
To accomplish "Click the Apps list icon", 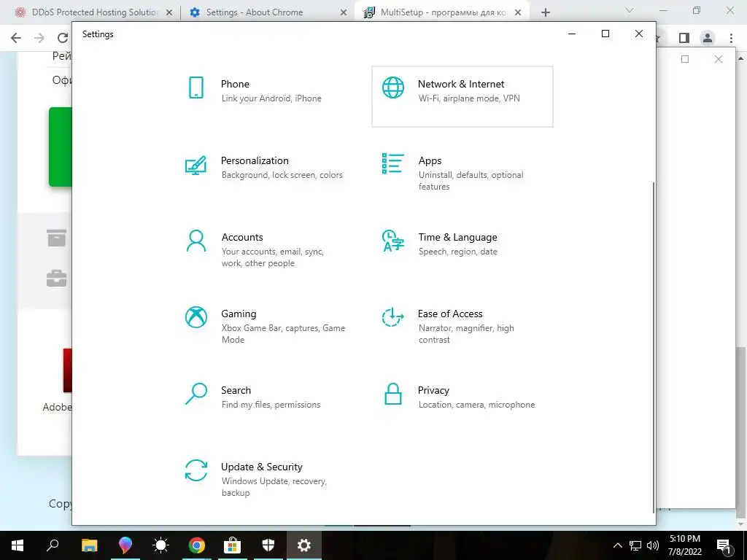I will click(x=393, y=164).
